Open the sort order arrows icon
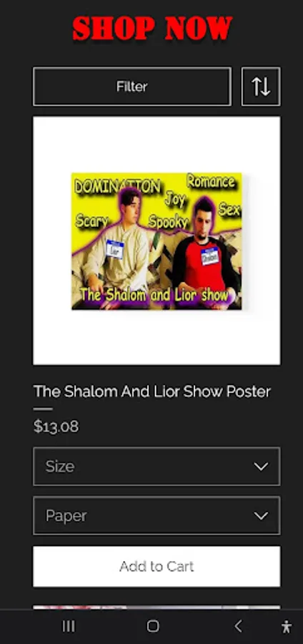303x644 pixels. tap(261, 87)
